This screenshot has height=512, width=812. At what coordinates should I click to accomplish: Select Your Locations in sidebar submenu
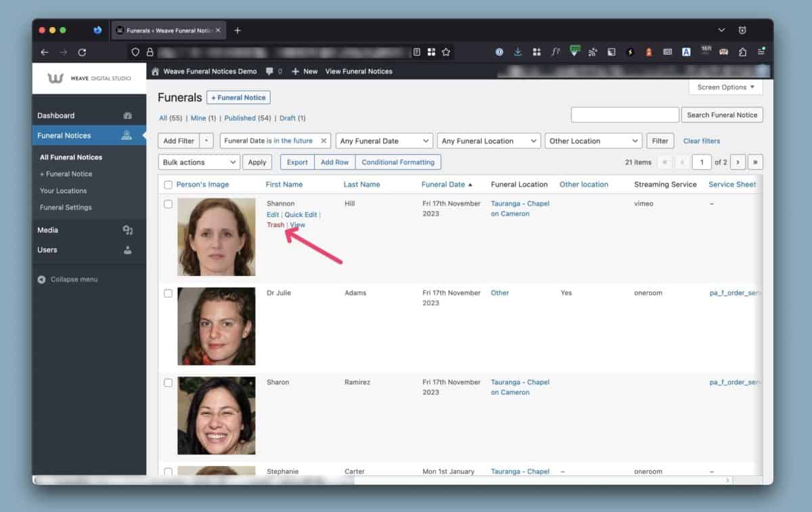pos(63,191)
